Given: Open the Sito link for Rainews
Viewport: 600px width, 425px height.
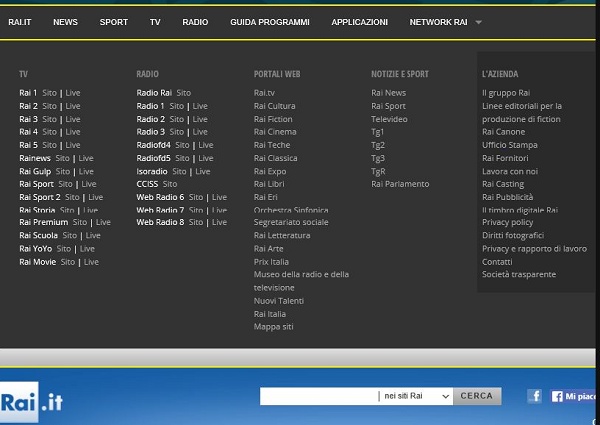Looking at the screenshot, I should tap(62, 158).
